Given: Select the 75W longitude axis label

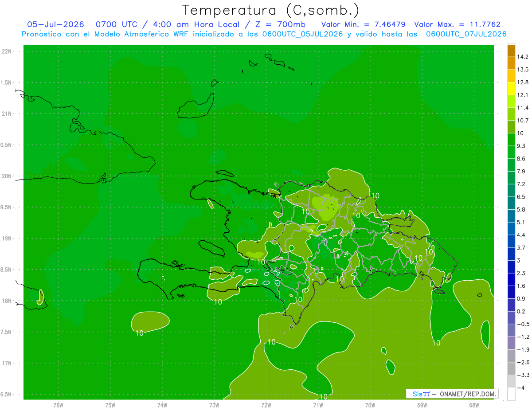Looking at the screenshot, I should 110,405.
